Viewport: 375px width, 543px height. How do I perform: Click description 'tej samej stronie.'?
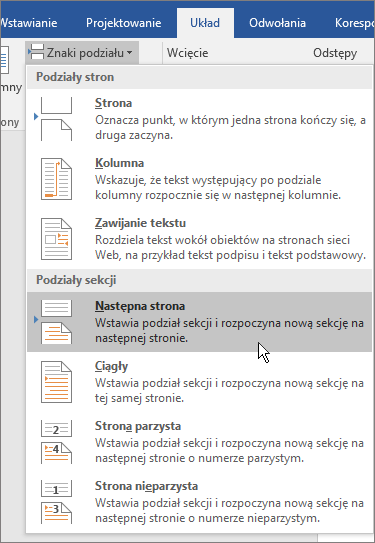coord(140,398)
